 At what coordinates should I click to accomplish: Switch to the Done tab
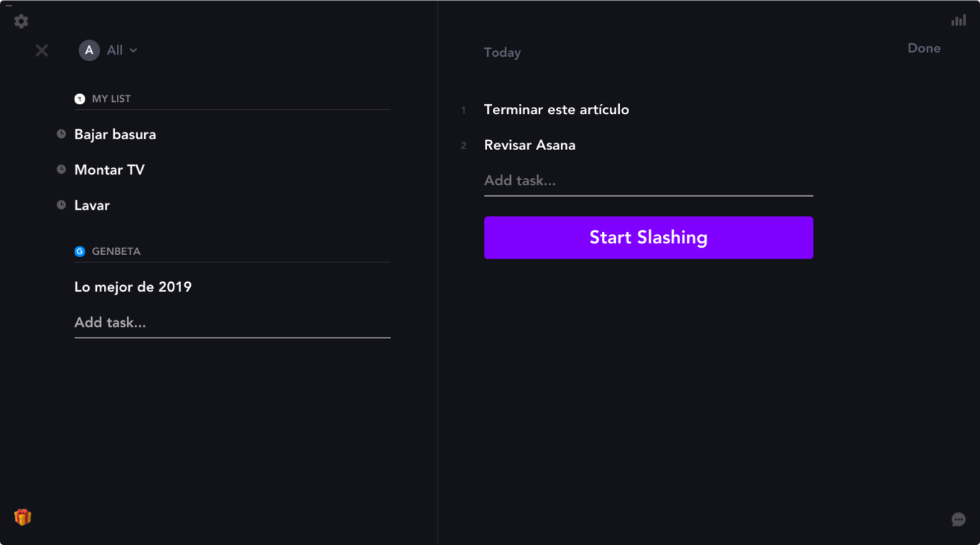pos(923,49)
